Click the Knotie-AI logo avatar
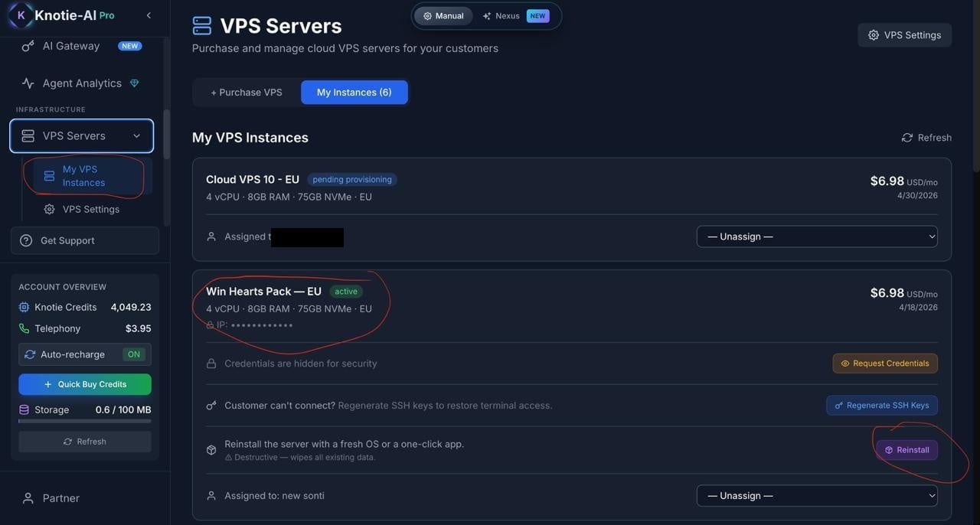This screenshot has height=525, width=980. tap(21, 15)
